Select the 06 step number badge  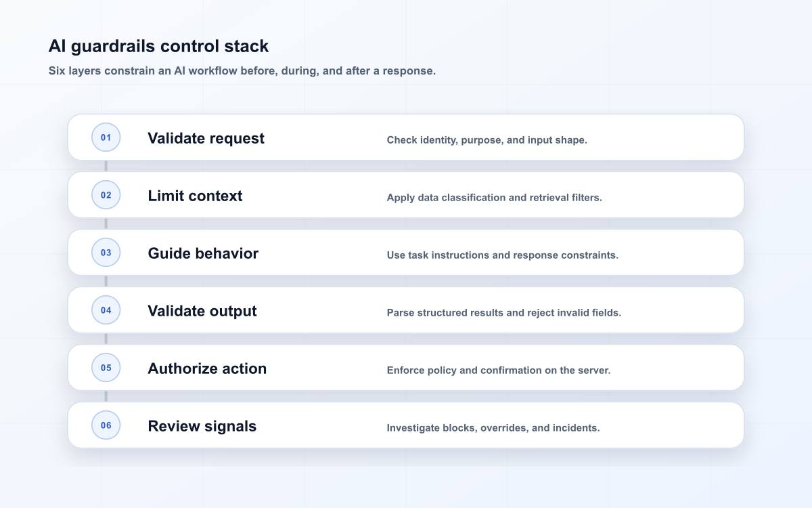(x=106, y=425)
